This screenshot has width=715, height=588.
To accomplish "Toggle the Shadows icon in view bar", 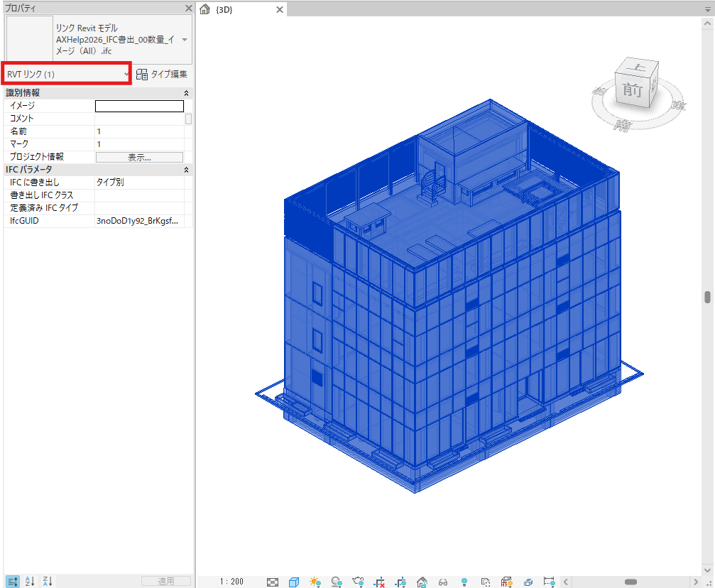I will point(337,582).
